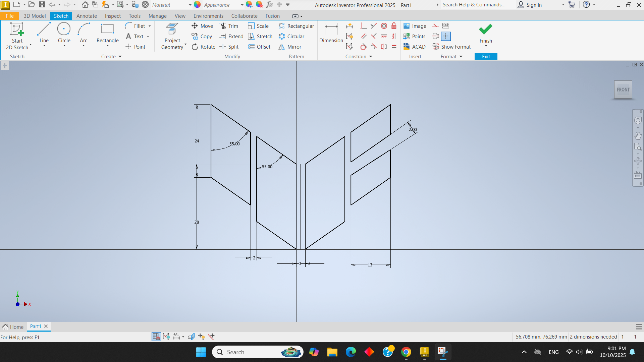Viewport: 644px width, 362px height.
Task: Open the Inspect ribbon tab
Action: [112, 16]
